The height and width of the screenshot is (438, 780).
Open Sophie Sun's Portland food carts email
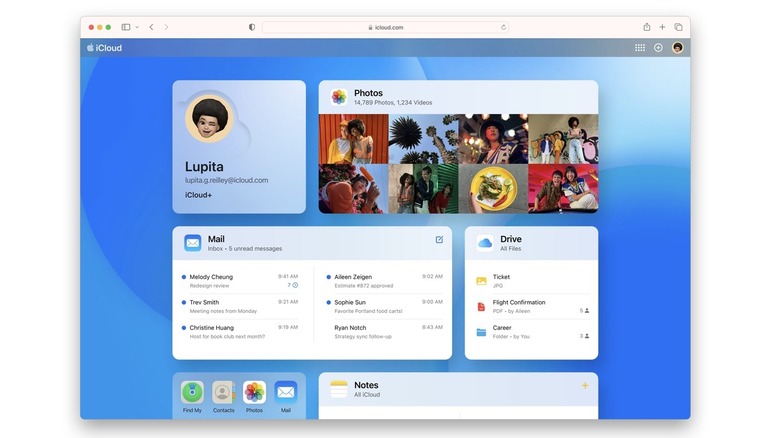[x=385, y=306]
